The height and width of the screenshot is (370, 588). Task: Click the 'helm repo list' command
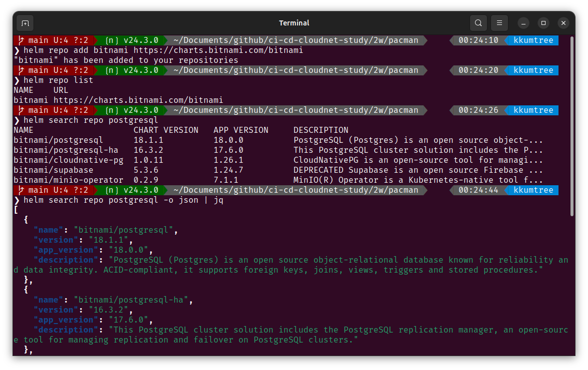point(58,80)
